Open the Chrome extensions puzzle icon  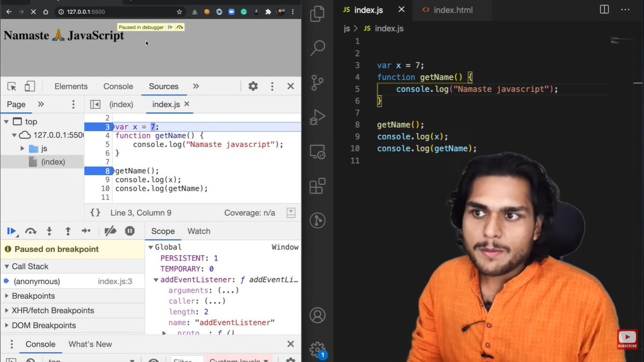pyautogui.click(x=268, y=11)
